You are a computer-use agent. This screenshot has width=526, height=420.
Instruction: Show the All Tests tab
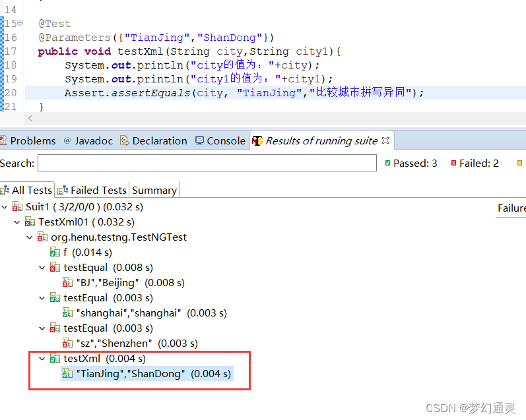[x=26, y=190]
